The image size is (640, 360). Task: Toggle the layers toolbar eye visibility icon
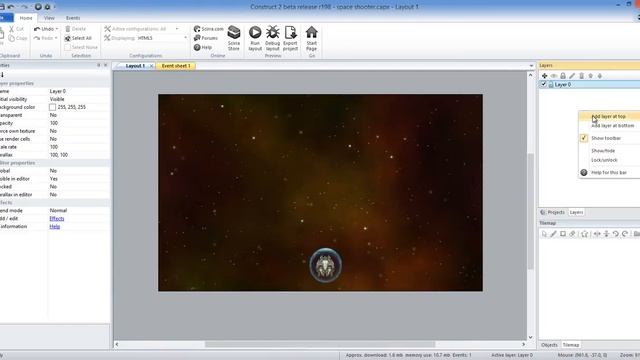point(554,76)
